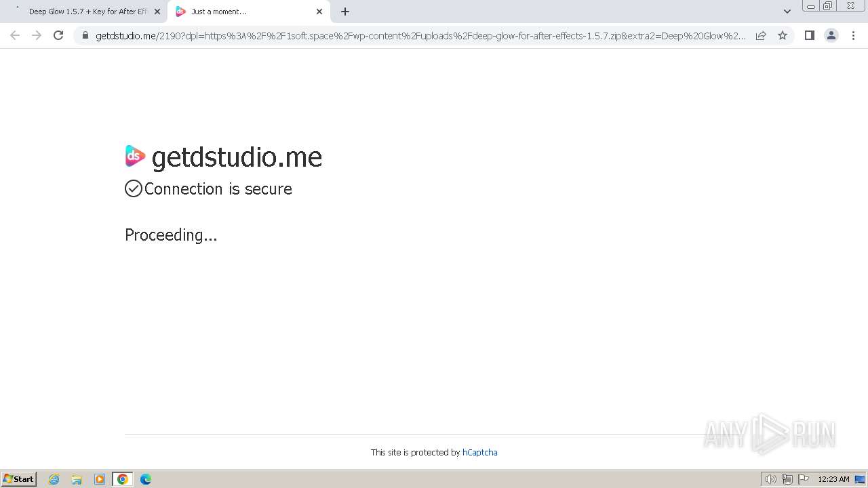Expand the tab search dropdown
Screen dimensions: 868x488
pyautogui.click(x=787, y=12)
